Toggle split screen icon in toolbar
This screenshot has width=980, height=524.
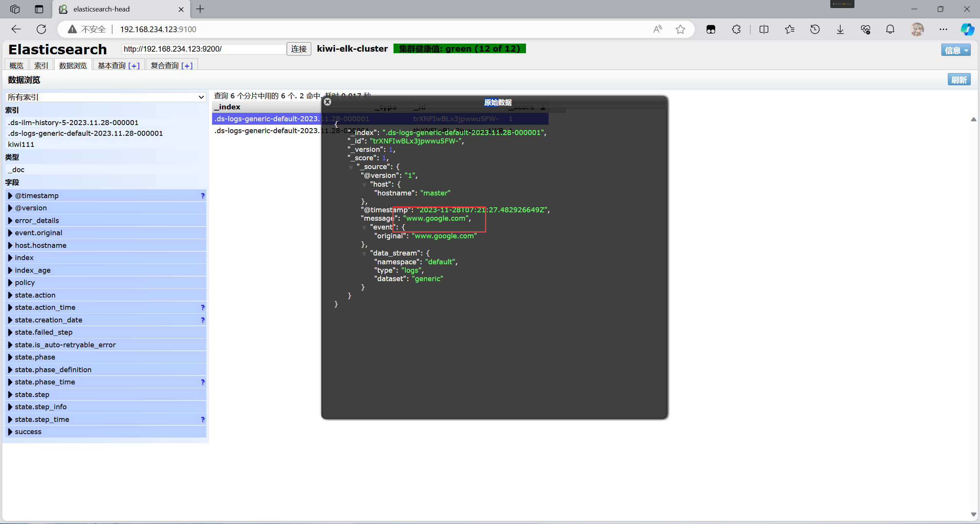tap(764, 29)
